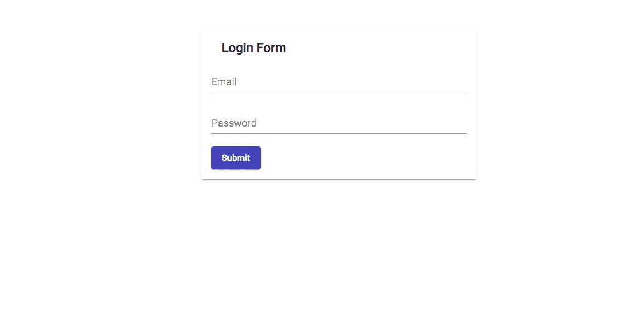Image resolution: width=644 pixels, height=320 pixels.
Task: Click the underline beneath the Email field
Action: (338, 92)
